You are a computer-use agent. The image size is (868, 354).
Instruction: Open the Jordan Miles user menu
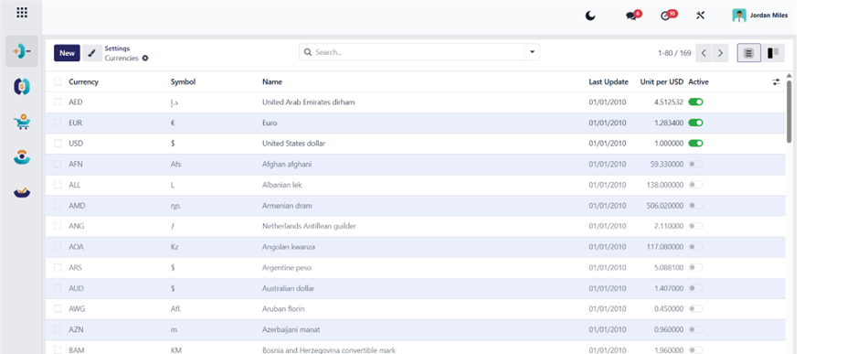pos(759,16)
